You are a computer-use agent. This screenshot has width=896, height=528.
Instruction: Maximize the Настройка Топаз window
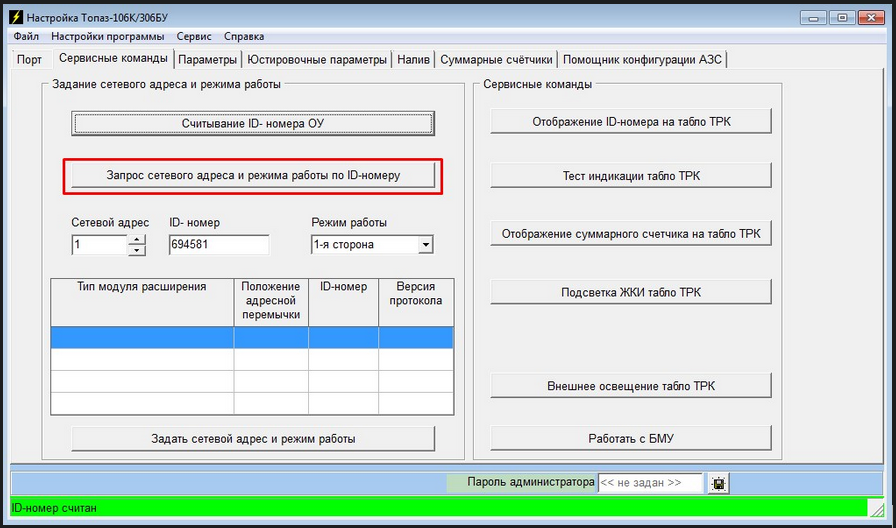(842, 18)
